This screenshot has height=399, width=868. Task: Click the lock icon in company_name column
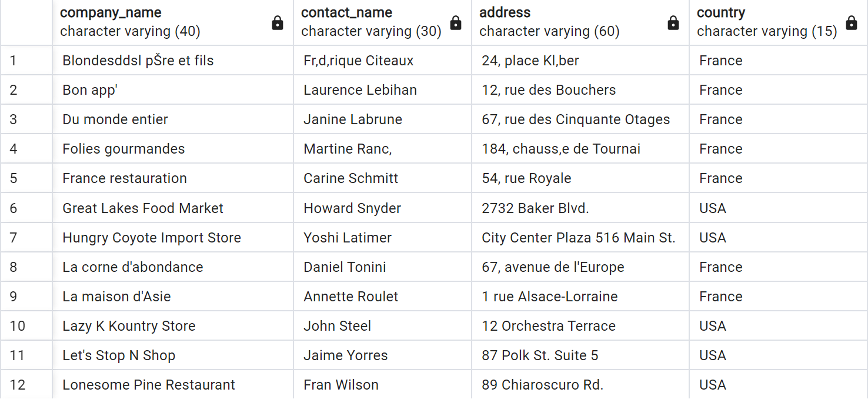[x=278, y=23]
